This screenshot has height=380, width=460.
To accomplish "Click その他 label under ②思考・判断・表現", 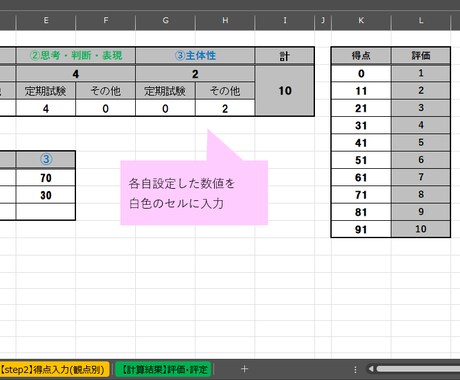I will tap(106, 91).
